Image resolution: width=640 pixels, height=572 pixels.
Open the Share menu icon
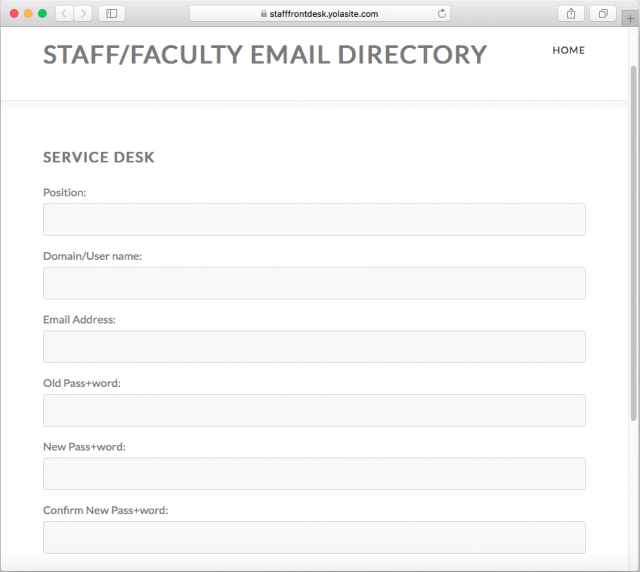(x=571, y=13)
